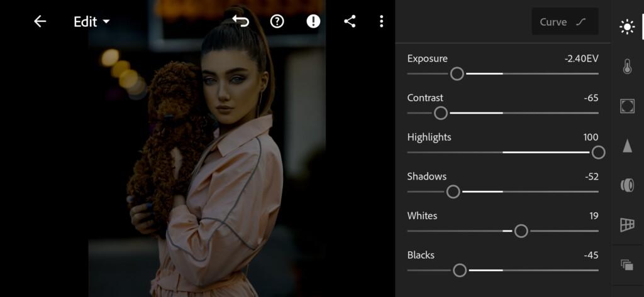This screenshot has width=644, height=297.
Task: Click the Contrast value -65
Action: 591,98
